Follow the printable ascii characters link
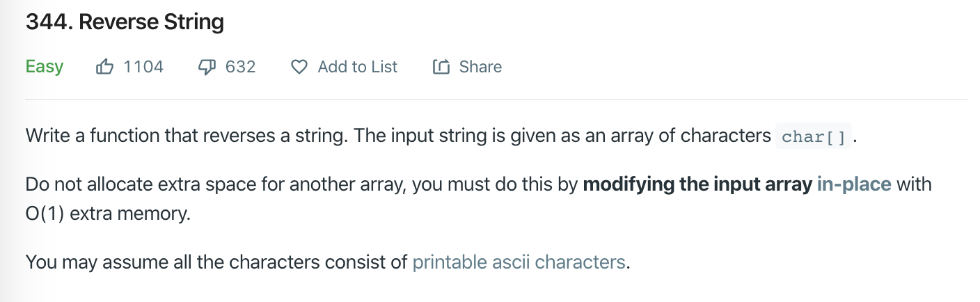Screen dimensions: 980x302 click(519, 262)
